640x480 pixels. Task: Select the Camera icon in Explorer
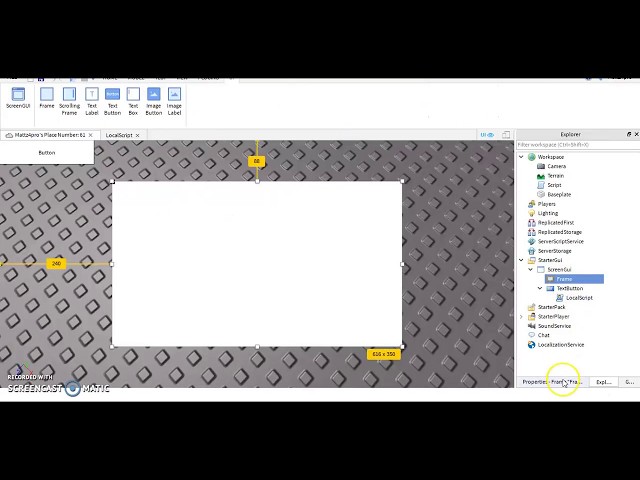tap(541, 166)
